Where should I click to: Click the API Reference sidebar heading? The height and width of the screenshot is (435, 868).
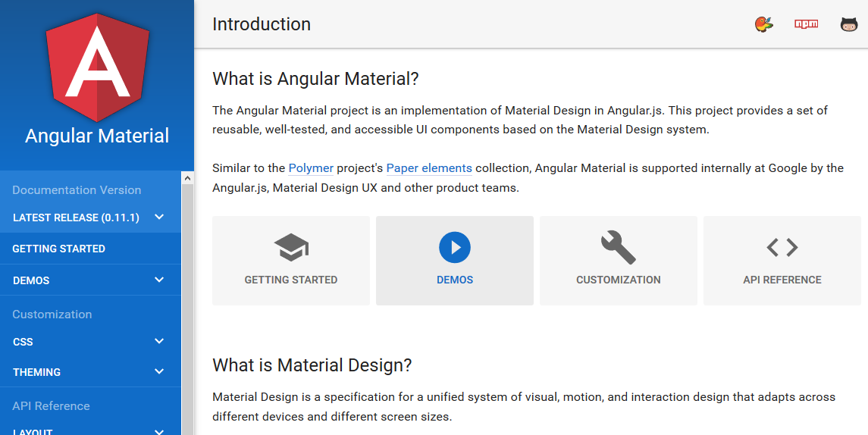coord(51,406)
